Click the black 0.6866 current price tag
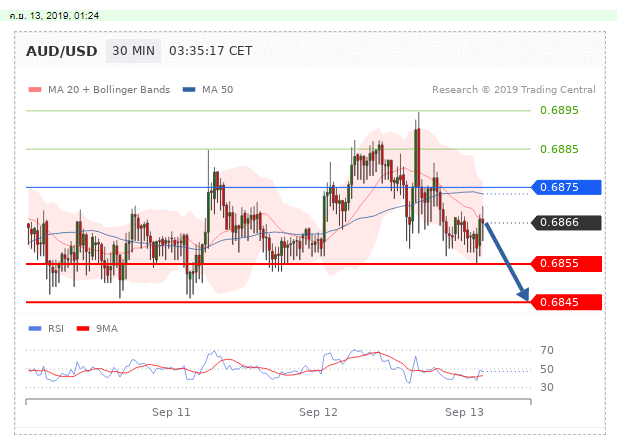Screen dimensions: 617x444 pos(566,222)
